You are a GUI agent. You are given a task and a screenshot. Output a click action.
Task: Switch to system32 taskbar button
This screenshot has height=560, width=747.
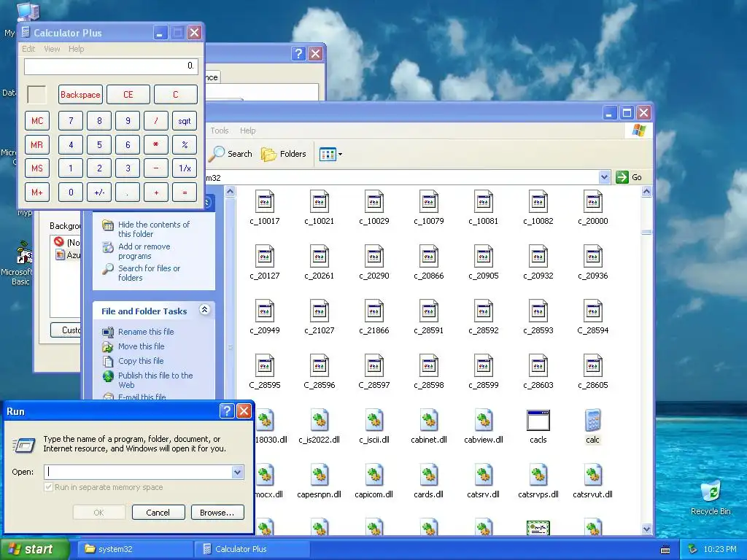click(134, 549)
